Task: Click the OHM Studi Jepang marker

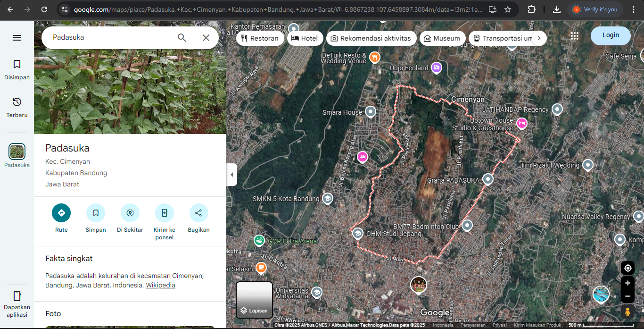Action: [x=358, y=233]
